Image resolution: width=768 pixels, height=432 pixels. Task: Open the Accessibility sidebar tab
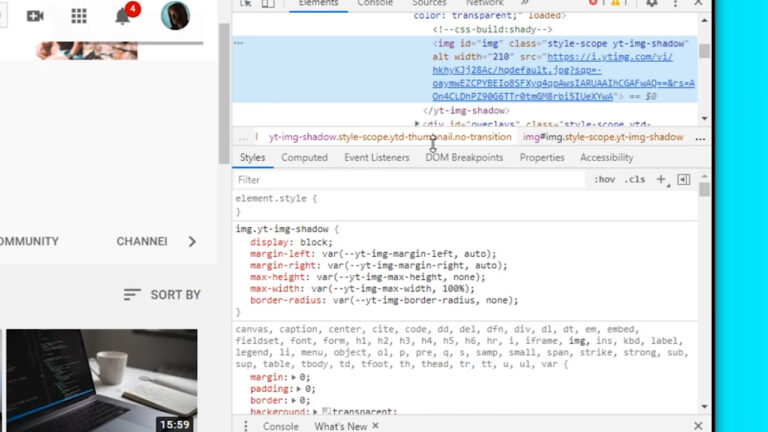coord(606,158)
